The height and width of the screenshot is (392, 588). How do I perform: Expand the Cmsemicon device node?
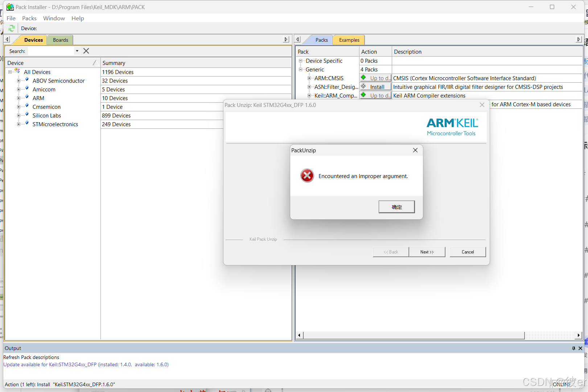tap(19, 107)
